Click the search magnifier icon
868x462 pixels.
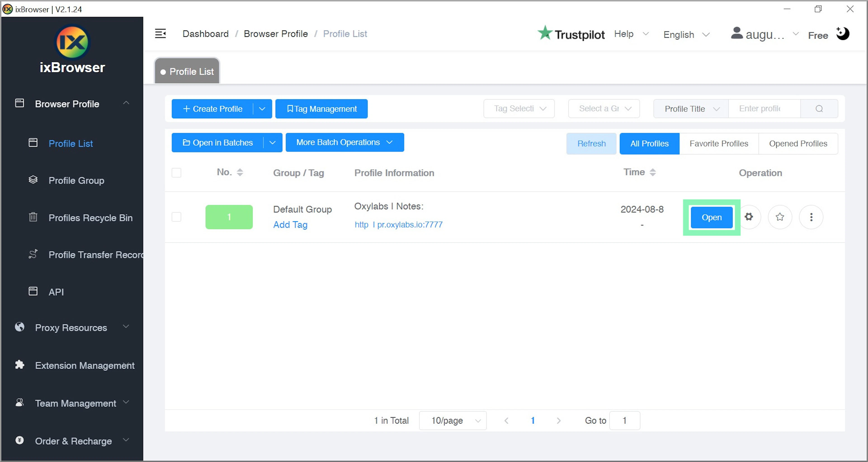click(819, 109)
